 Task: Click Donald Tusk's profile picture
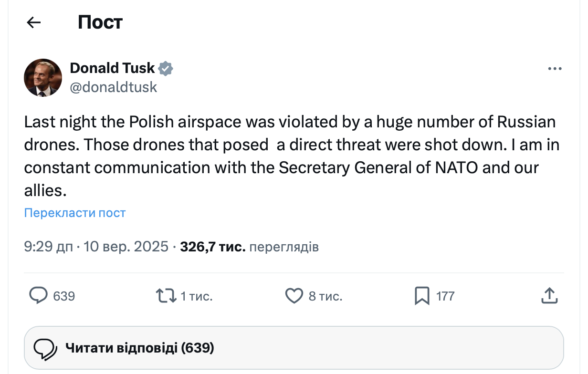[x=42, y=77]
